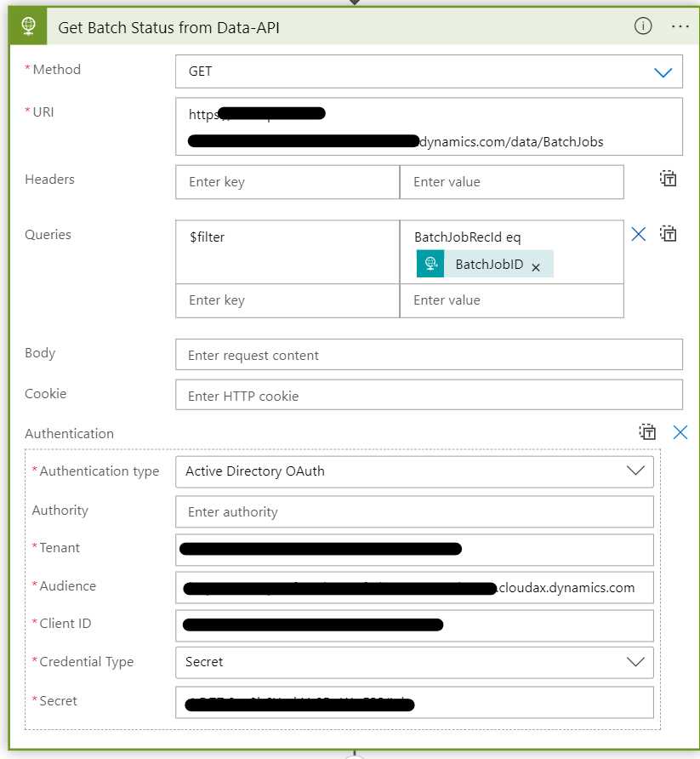
Task: Expand the Method dropdown
Action: (663, 72)
